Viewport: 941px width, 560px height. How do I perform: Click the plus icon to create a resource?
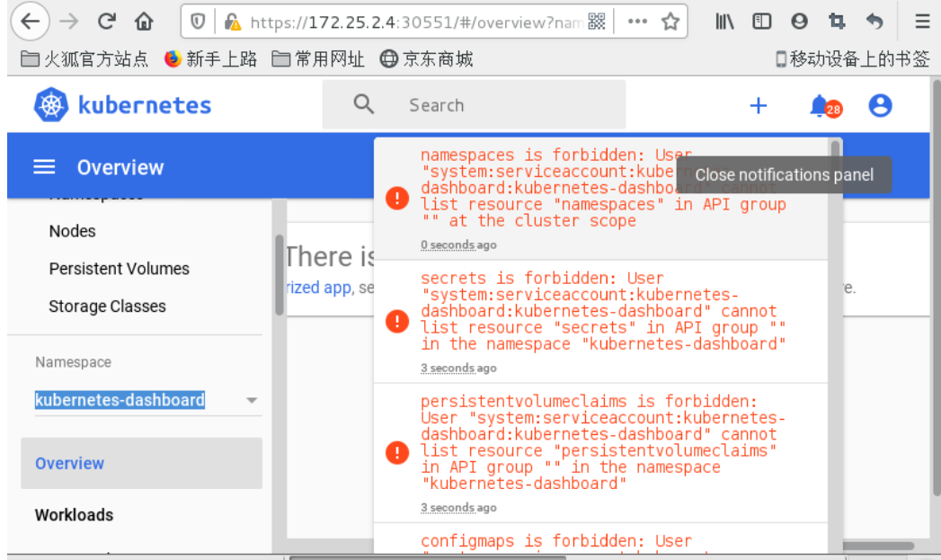tap(758, 105)
